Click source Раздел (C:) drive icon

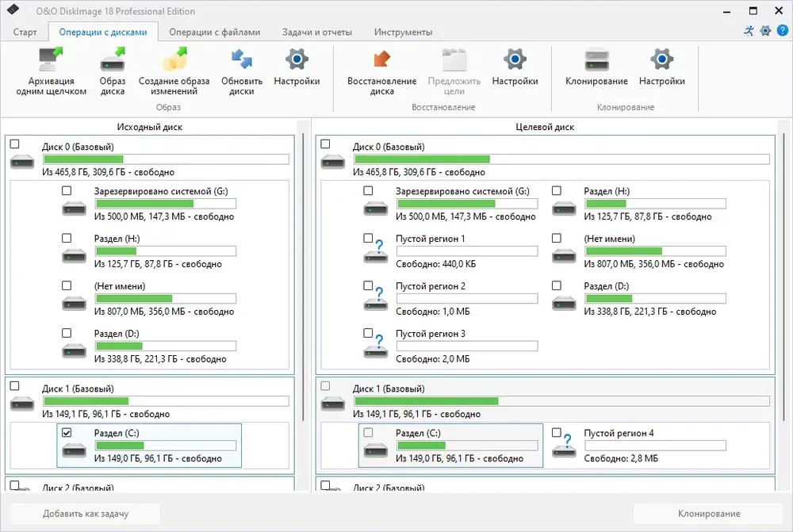pos(74,450)
